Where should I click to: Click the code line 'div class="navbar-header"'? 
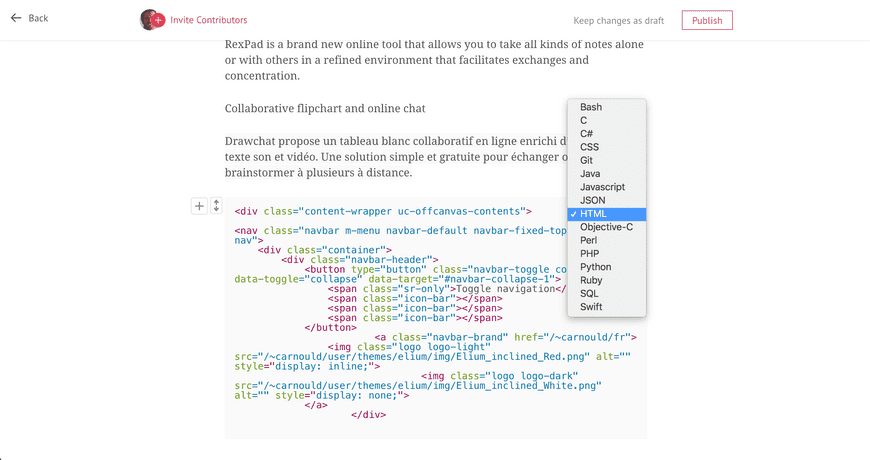[x=360, y=260]
